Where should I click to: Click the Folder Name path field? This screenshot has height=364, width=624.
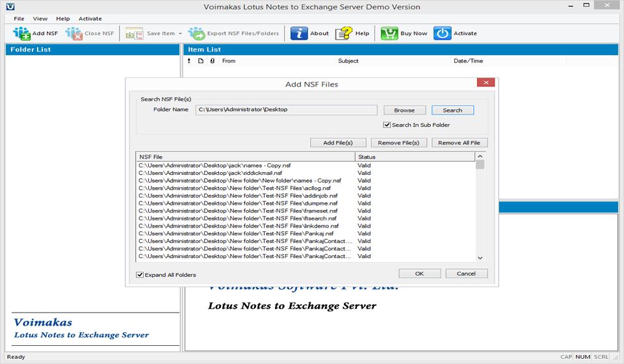(286, 110)
